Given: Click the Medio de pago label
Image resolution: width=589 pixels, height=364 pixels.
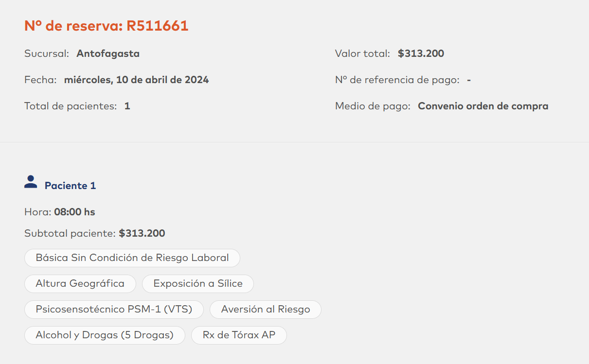Looking at the screenshot, I should tap(373, 106).
